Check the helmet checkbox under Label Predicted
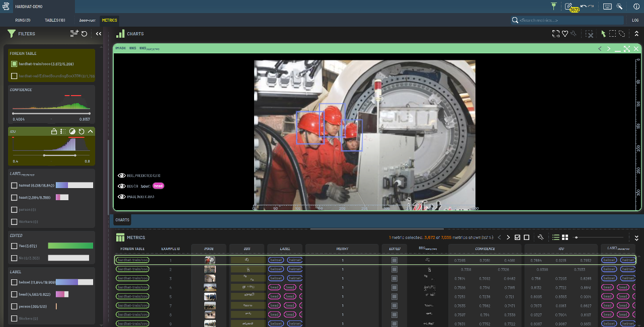 click(14, 185)
